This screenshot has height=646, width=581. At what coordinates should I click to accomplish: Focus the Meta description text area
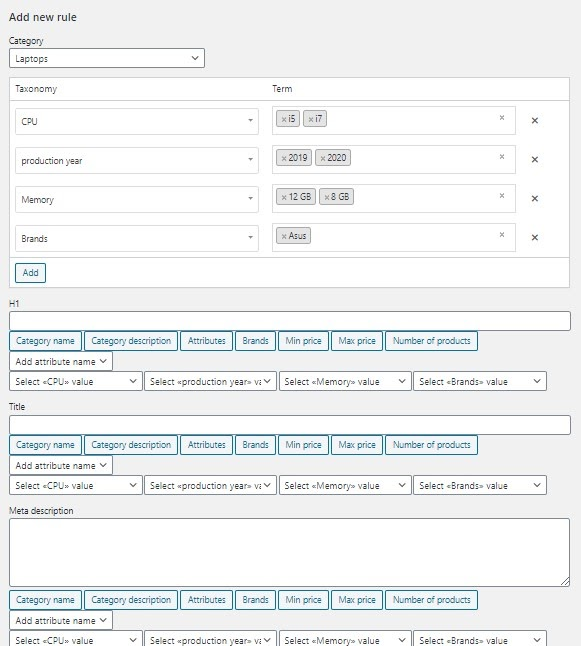point(290,552)
